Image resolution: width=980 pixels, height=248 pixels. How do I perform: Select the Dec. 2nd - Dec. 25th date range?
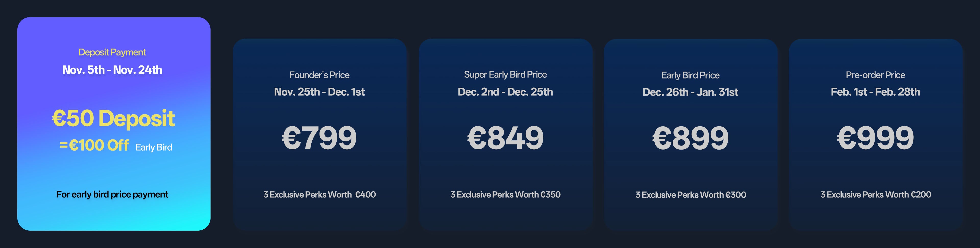tap(505, 92)
